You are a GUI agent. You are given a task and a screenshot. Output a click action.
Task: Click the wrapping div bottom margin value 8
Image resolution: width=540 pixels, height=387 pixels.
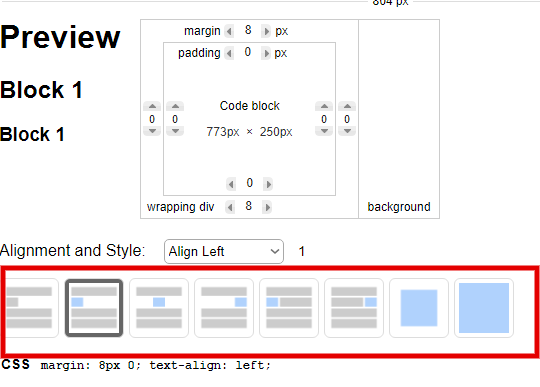(249, 206)
